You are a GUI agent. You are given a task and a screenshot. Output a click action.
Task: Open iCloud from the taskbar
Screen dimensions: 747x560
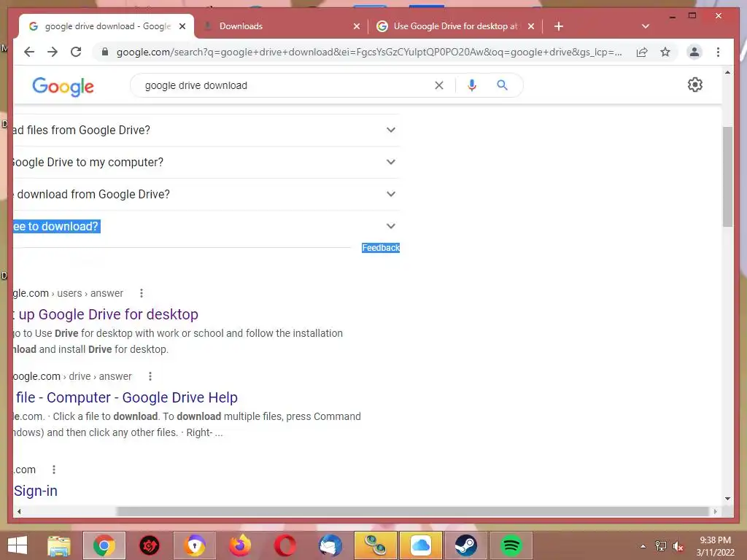tap(420, 545)
